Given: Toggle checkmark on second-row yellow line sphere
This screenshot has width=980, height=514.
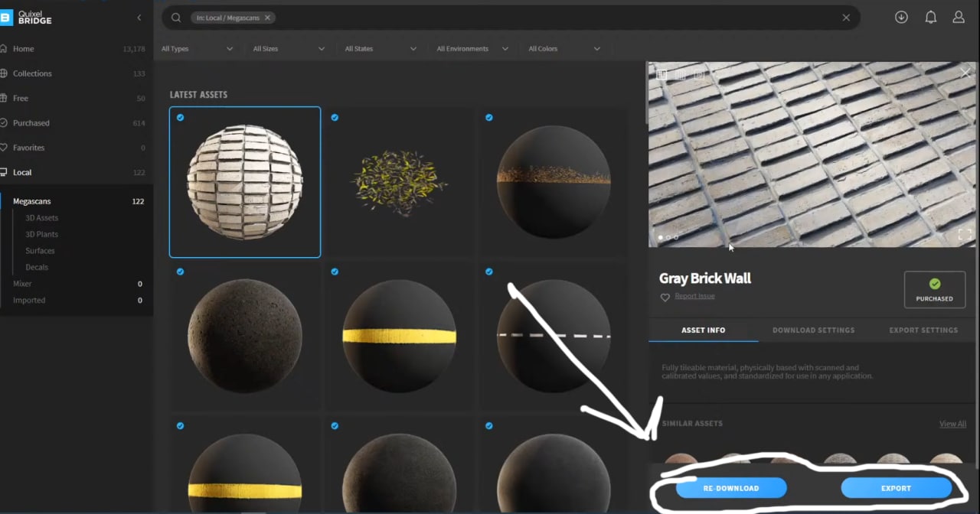Looking at the screenshot, I should tap(335, 272).
